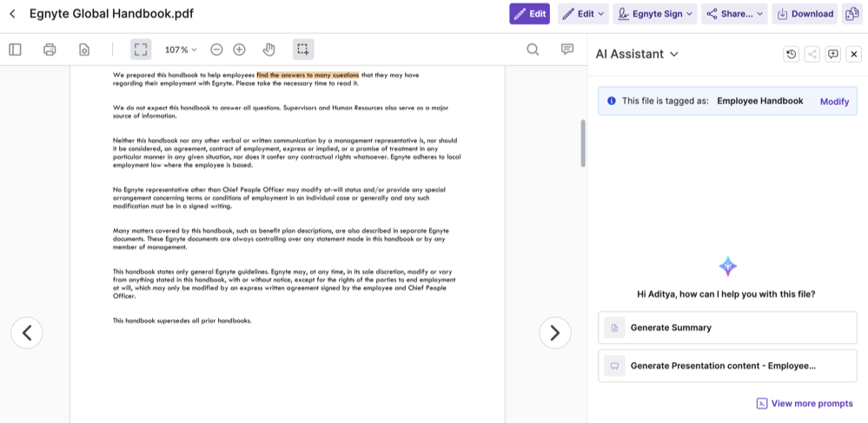The image size is (868, 423).
Task: Open AI Assistant chat history icon
Action: 791,55
